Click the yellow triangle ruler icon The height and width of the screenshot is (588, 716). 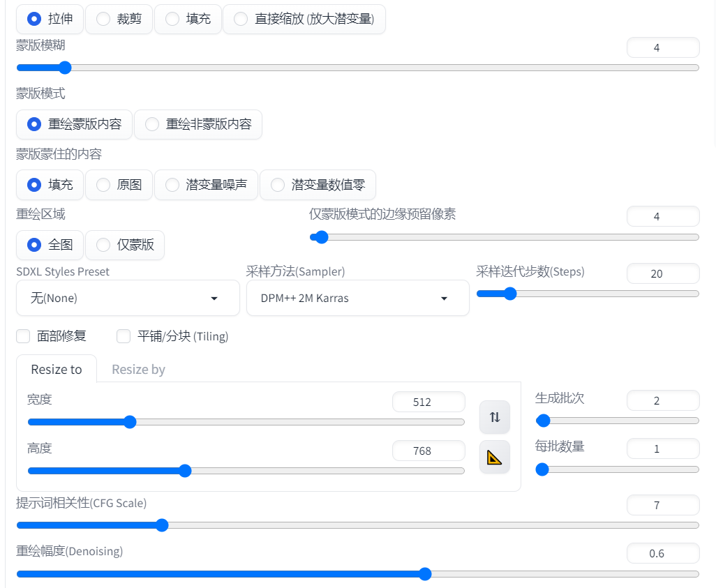(495, 457)
